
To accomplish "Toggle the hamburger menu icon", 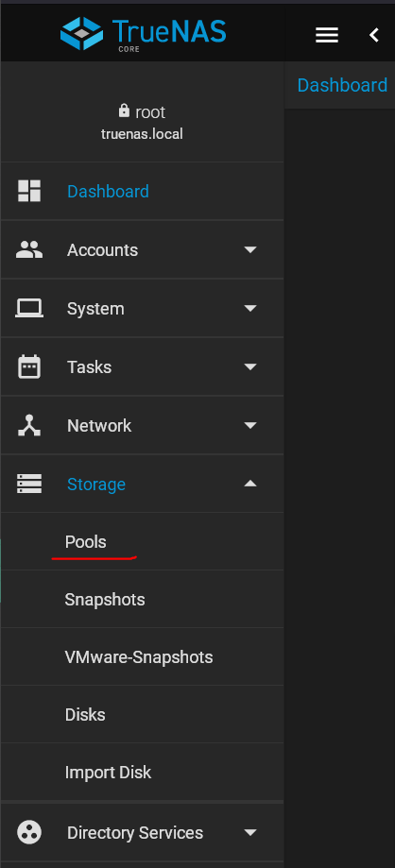I will click(x=327, y=36).
